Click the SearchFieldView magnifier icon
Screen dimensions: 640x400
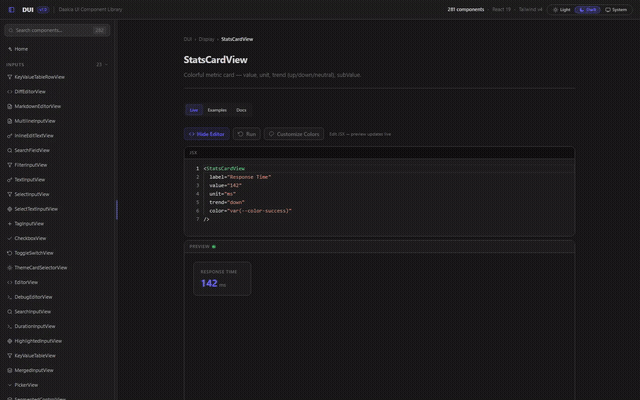pyautogui.click(x=10, y=151)
